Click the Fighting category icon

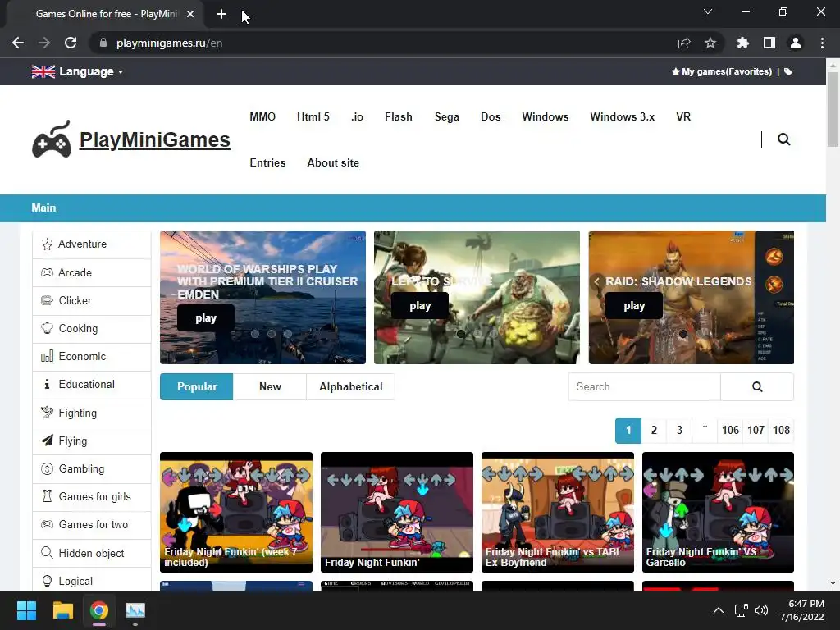point(47,413)
